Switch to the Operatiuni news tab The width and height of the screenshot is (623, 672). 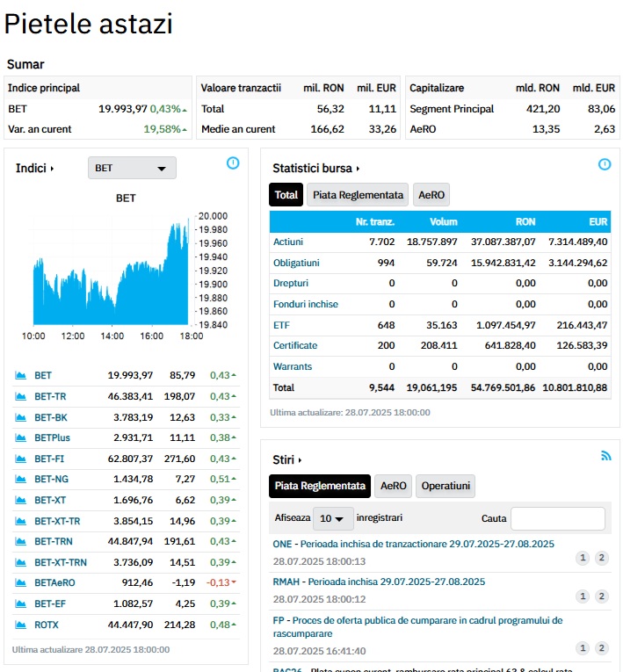[x=446, y=486]
